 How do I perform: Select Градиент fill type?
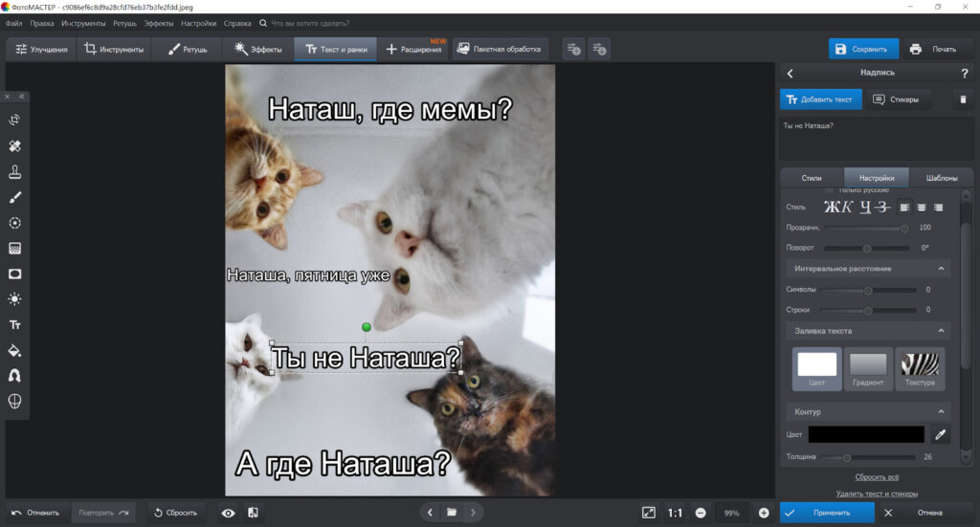(868, 369)
